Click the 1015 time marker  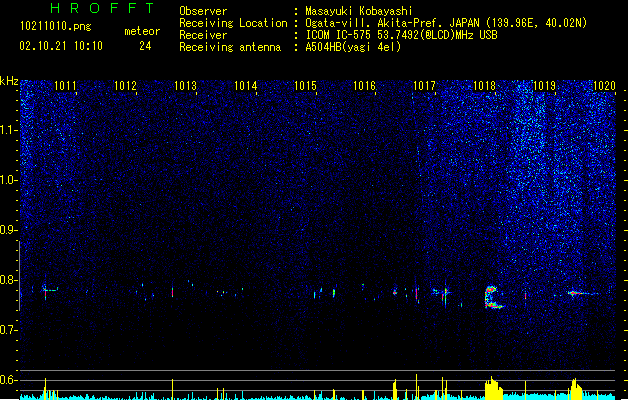tap(305, 86)
